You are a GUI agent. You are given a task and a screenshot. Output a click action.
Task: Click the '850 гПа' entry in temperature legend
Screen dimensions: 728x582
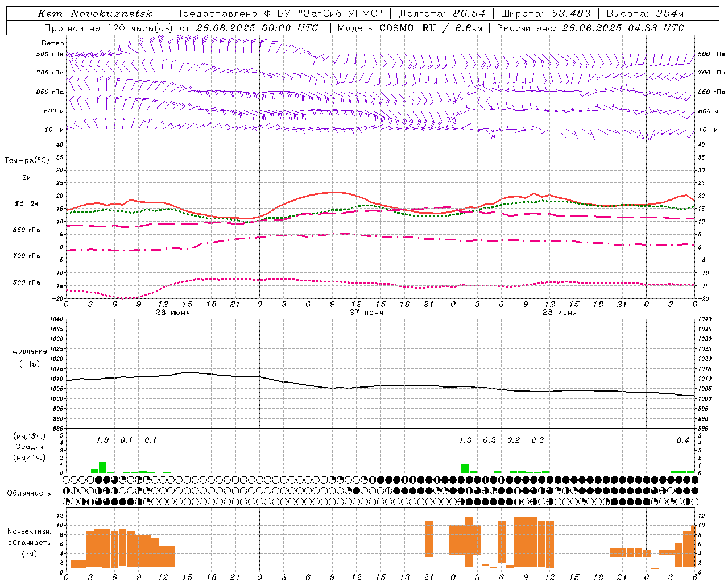[26, 230]
